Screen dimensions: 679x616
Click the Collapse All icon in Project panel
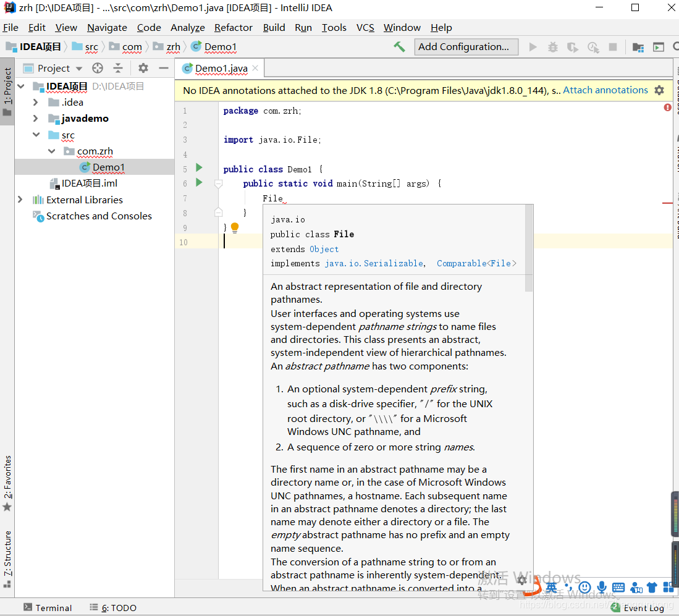(118, 68)
